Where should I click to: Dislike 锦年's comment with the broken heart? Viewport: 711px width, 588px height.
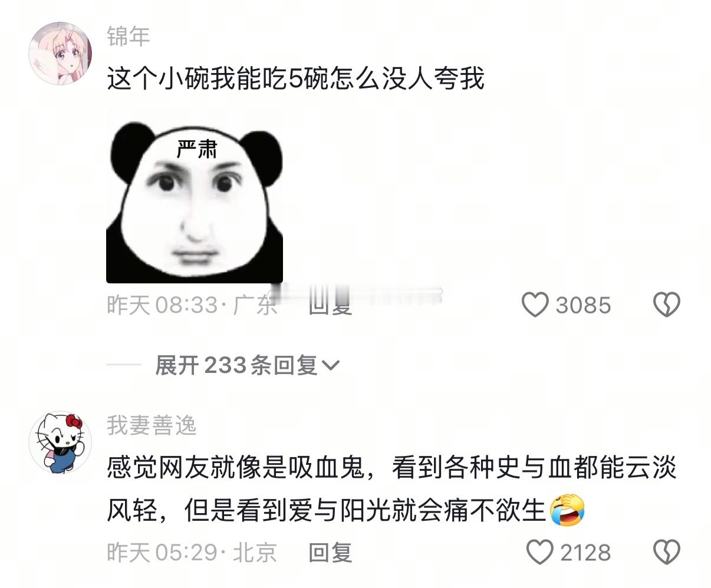pyautogui.click(x=667, y=305)
